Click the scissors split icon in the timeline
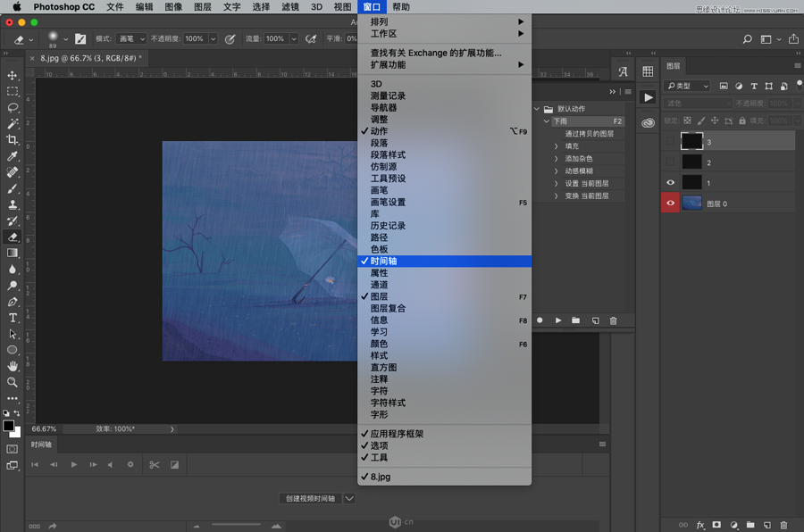 click(x=154, y=464)
